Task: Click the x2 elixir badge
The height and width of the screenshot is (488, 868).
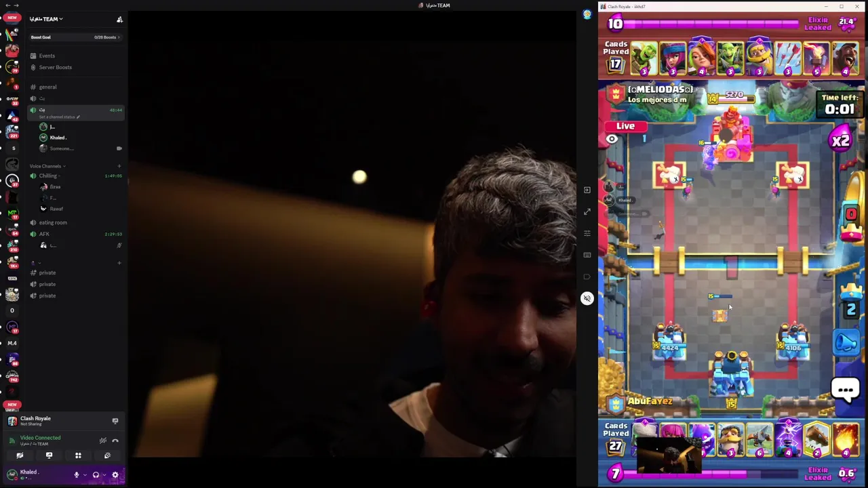Action: point(840,140)
